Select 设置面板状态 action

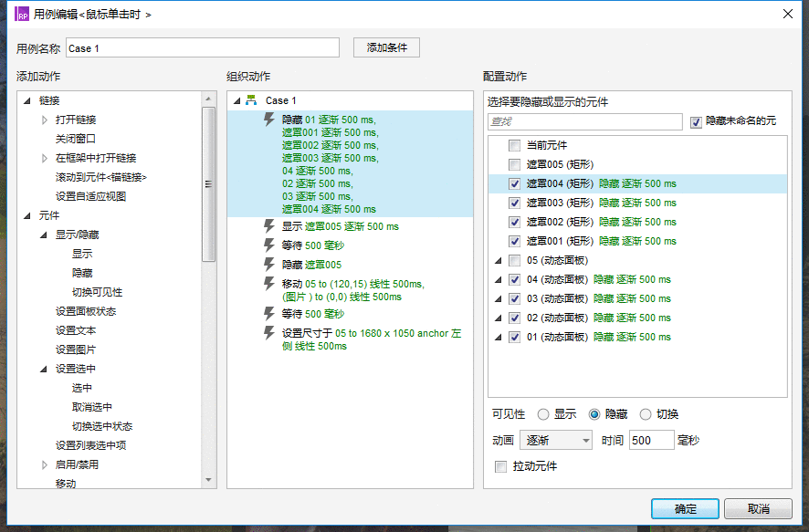click(86, 311)
